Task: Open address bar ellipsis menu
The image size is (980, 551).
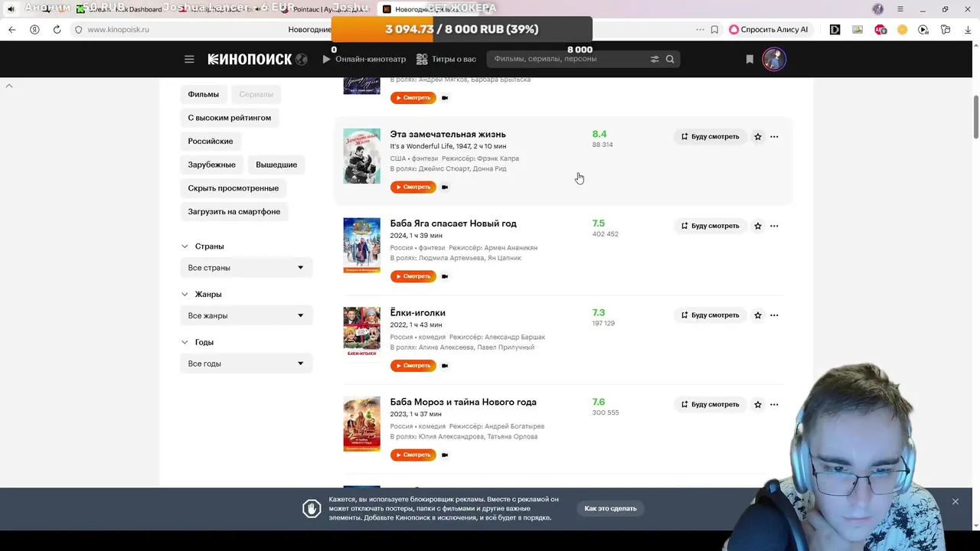Action: click(x=700, y=29)
